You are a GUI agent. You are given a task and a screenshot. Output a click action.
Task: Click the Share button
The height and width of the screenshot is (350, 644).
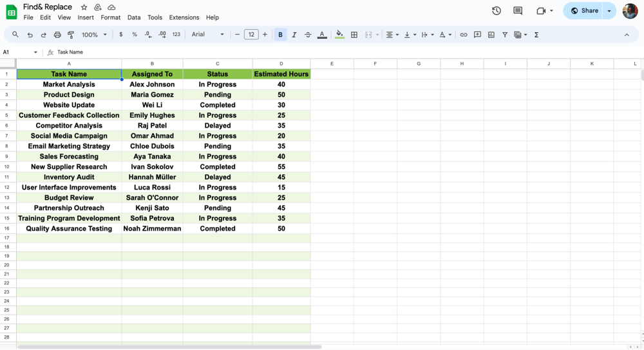(584, 11)
